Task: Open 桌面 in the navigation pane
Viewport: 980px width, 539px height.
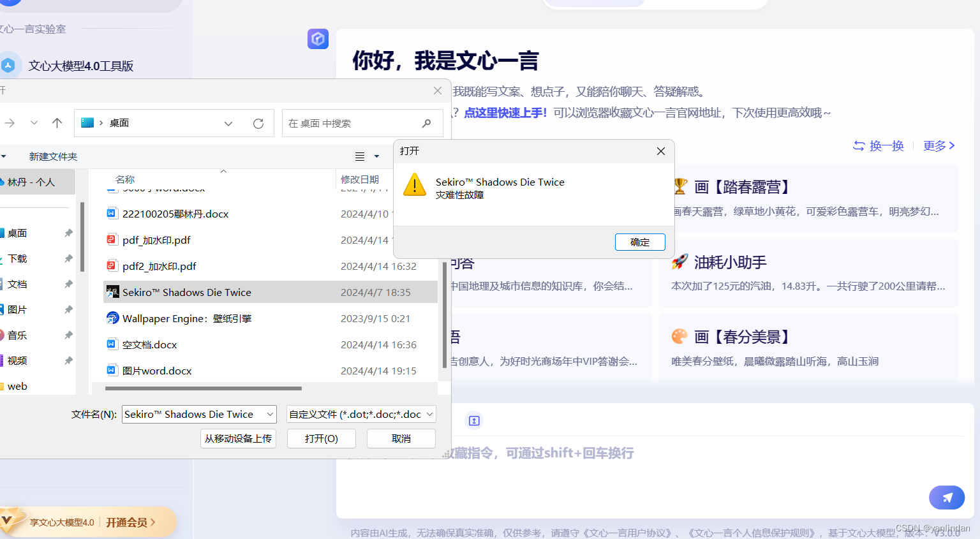Action: pos(17,233)
